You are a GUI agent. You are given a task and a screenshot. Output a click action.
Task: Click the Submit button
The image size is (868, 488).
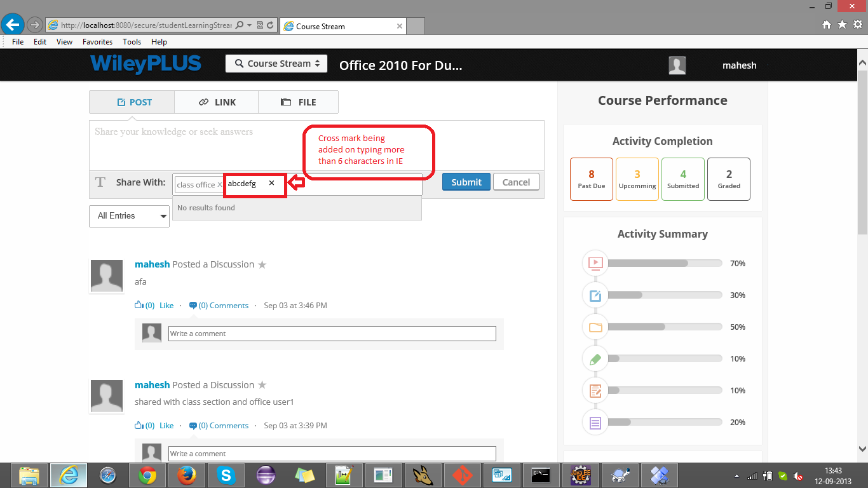(466, 182)
